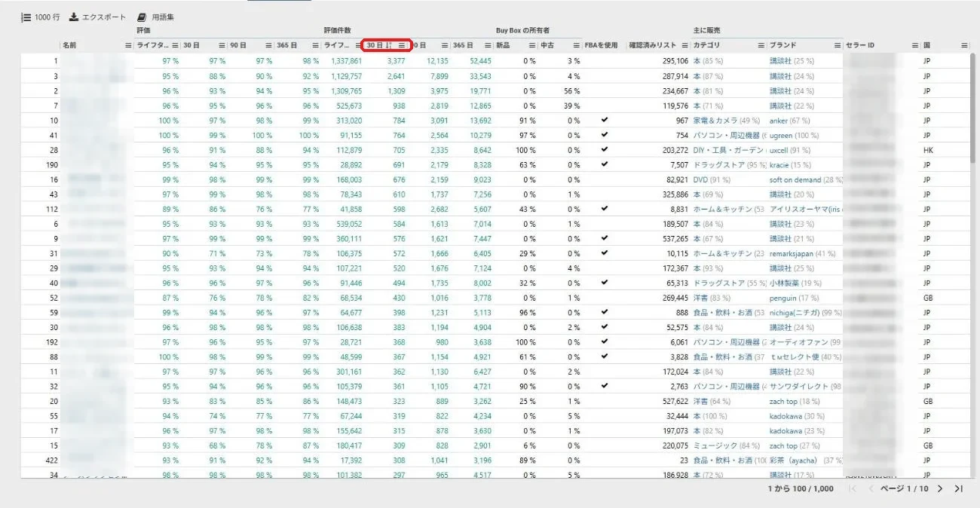Image resolution: width=980 pixels, height=508 pixels.
Task: Select the listing count cell 295,106
Action: (x=675, y=61)
